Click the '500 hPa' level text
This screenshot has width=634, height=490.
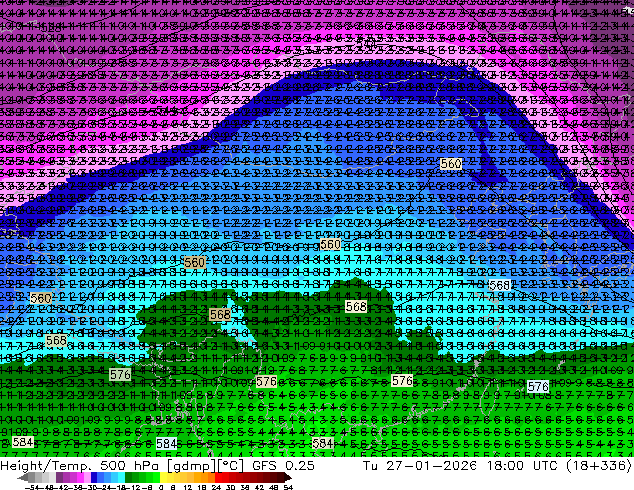pos(130,466)
